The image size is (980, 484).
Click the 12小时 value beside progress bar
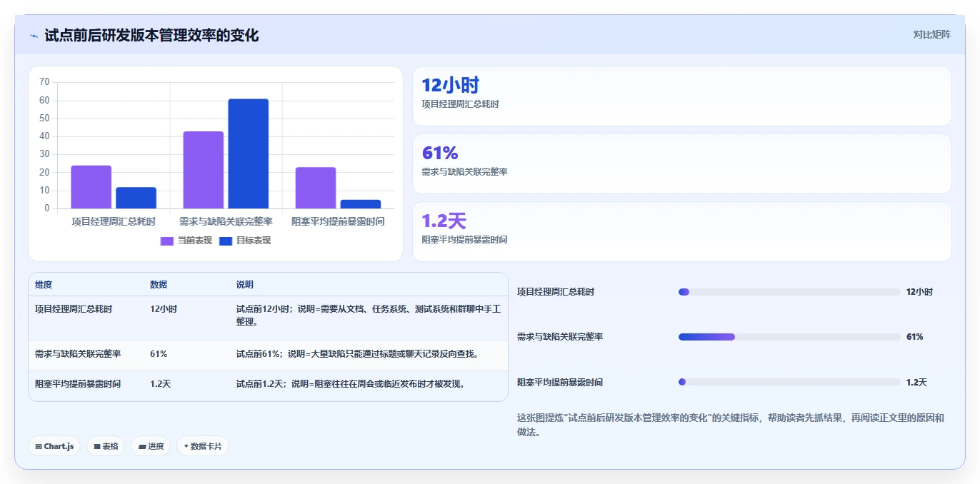919,292
